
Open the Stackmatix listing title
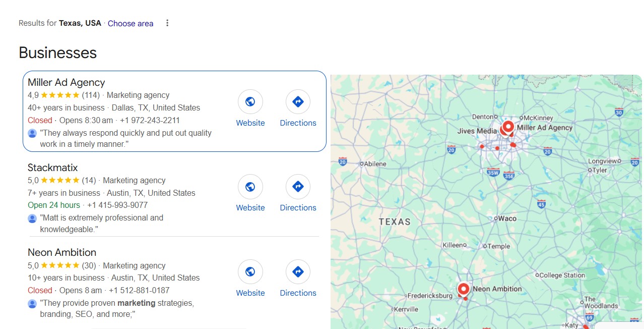click(53, 168)
